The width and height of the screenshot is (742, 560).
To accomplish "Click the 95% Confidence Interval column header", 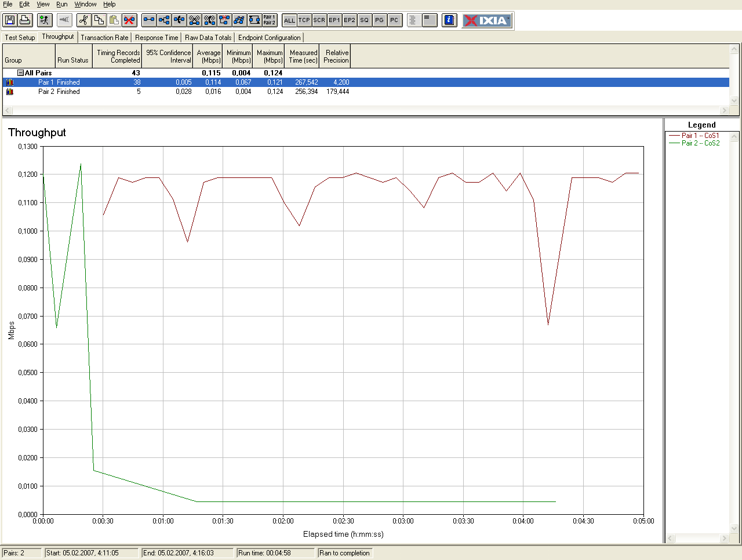I will [168, 56].
